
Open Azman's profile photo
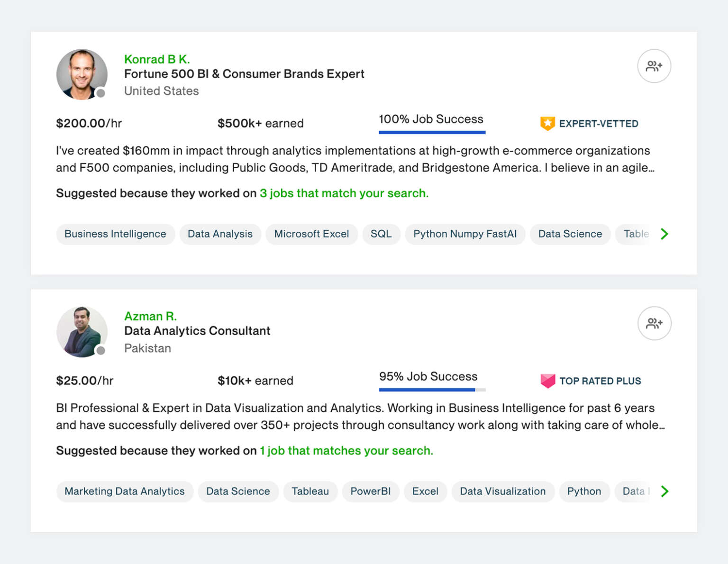[x=82, y=331]
